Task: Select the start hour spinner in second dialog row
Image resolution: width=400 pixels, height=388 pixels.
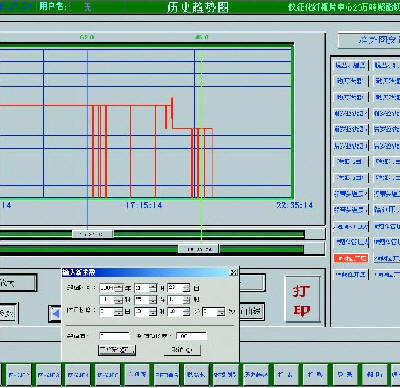Action: point(111,300)
